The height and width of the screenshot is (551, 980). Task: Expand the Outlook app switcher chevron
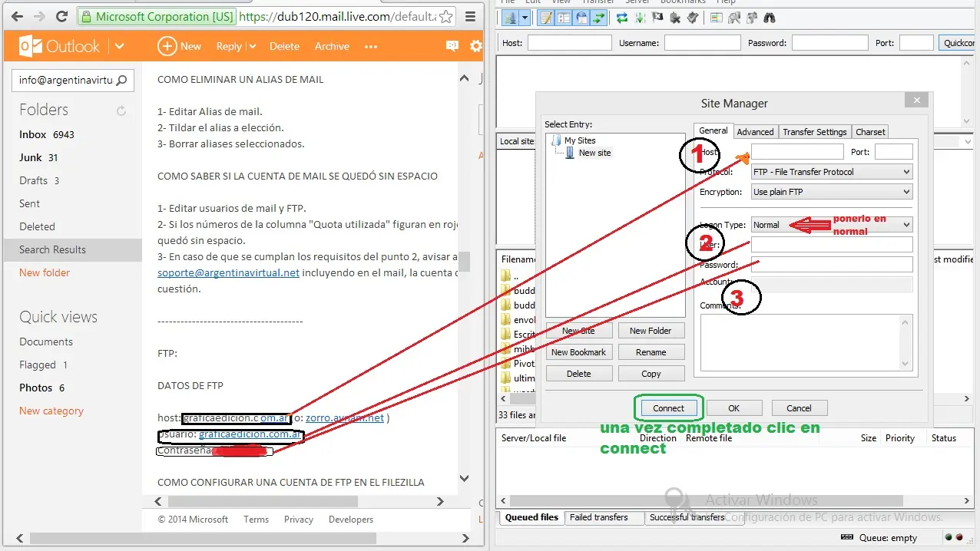[x=119, y=46]
